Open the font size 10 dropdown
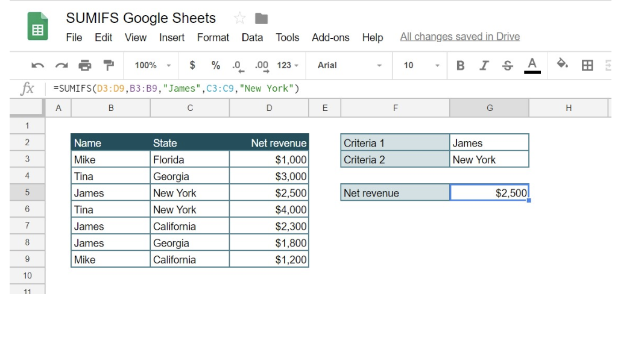 [421, 65]
